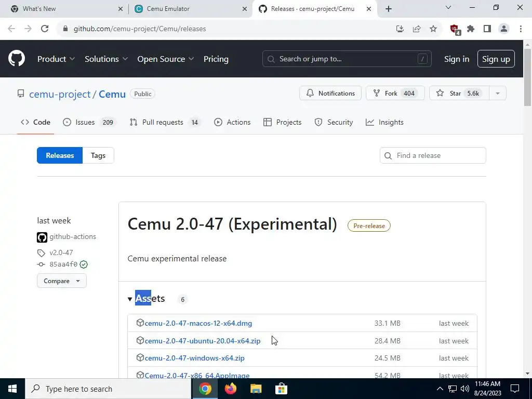The image size is (532, 399).
Task: Go back using the browser back arrow
Action: click(x=11, y=29)
